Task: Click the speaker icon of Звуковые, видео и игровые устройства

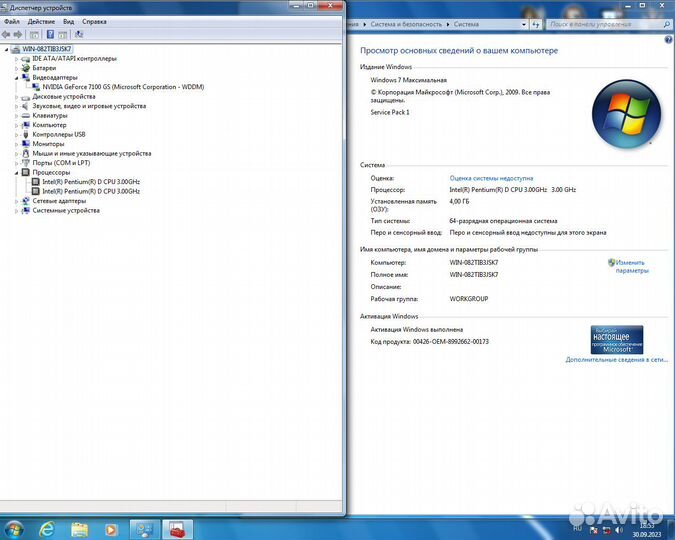Action: [26, 106]
